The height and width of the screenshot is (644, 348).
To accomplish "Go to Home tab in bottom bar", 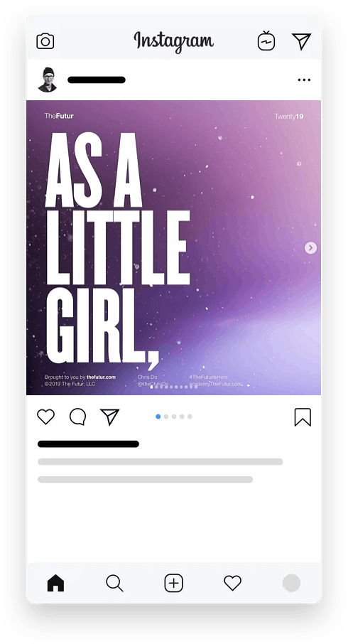I will click(56, 583).
